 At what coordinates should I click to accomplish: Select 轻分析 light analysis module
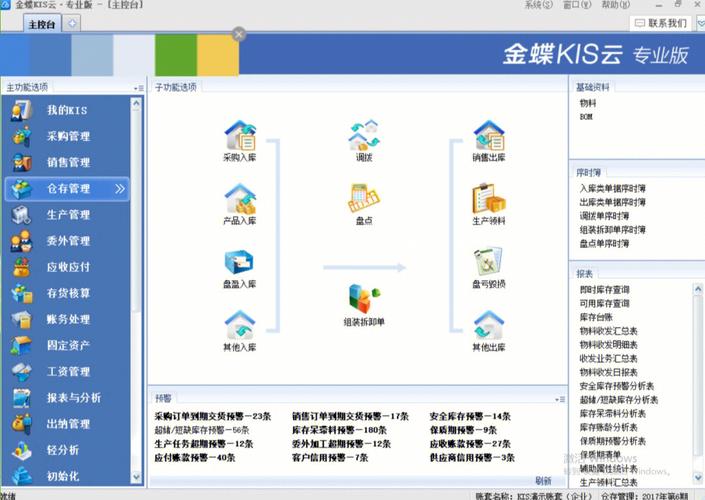(67, 450)
